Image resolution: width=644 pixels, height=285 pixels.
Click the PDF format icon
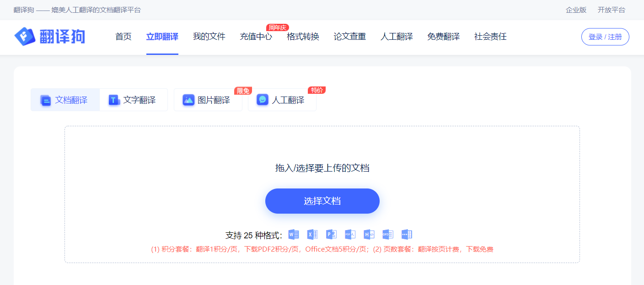(350, 234)
